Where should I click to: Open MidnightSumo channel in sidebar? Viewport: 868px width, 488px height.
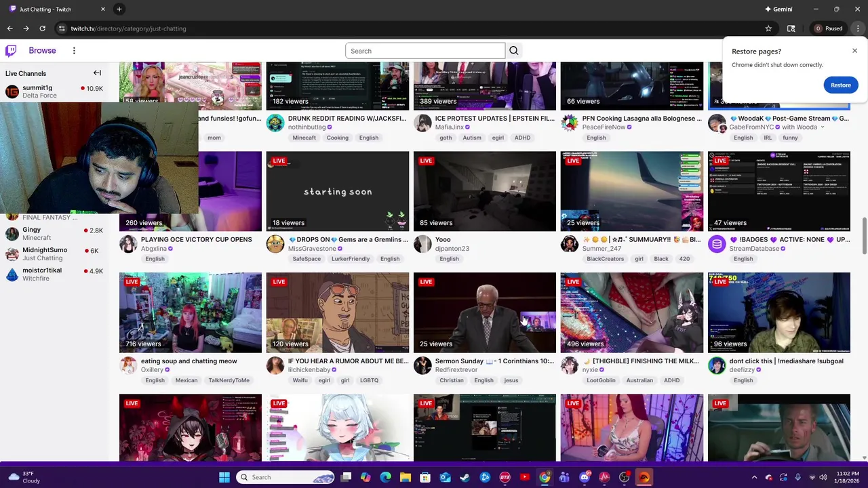[x=54, y=254]
